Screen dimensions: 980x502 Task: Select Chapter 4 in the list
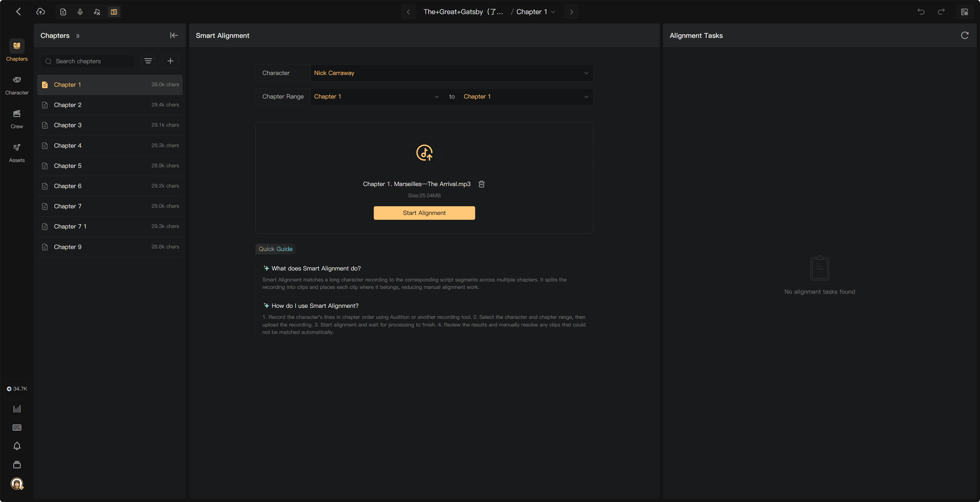(110, 146)
